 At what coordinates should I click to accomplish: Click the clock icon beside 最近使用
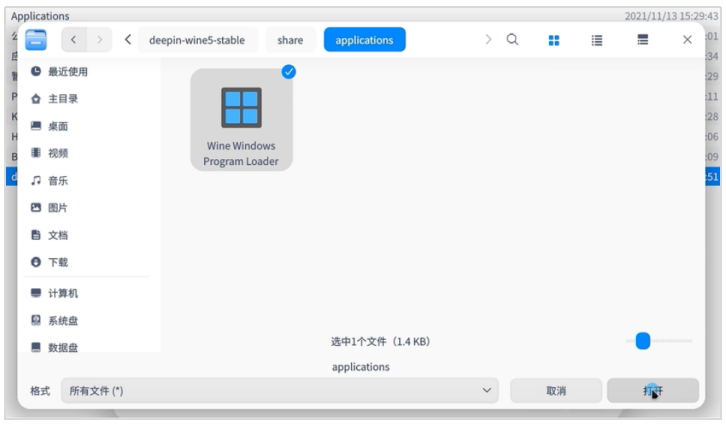tap(36, 71)
